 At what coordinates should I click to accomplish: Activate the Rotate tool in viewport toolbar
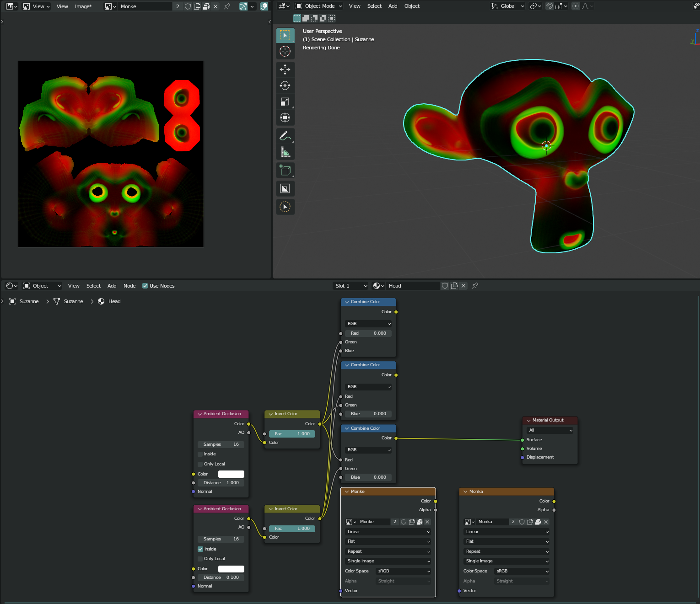[x=285, y=86]
